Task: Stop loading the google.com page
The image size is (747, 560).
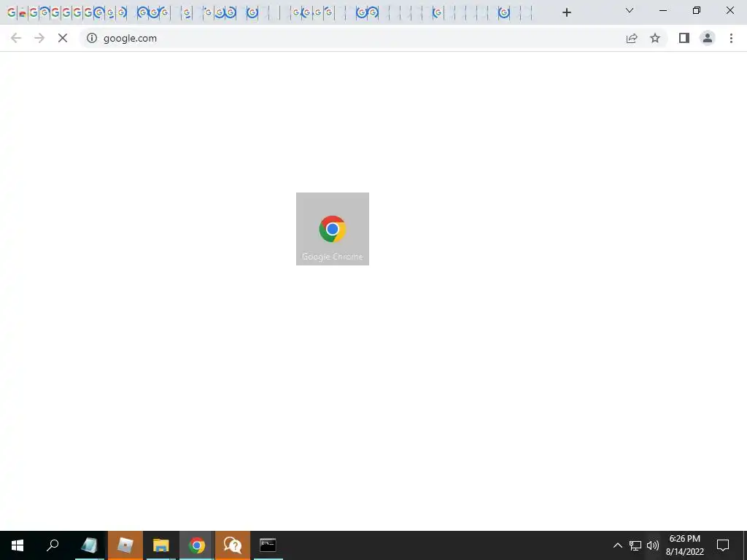Action: [63, 38]
